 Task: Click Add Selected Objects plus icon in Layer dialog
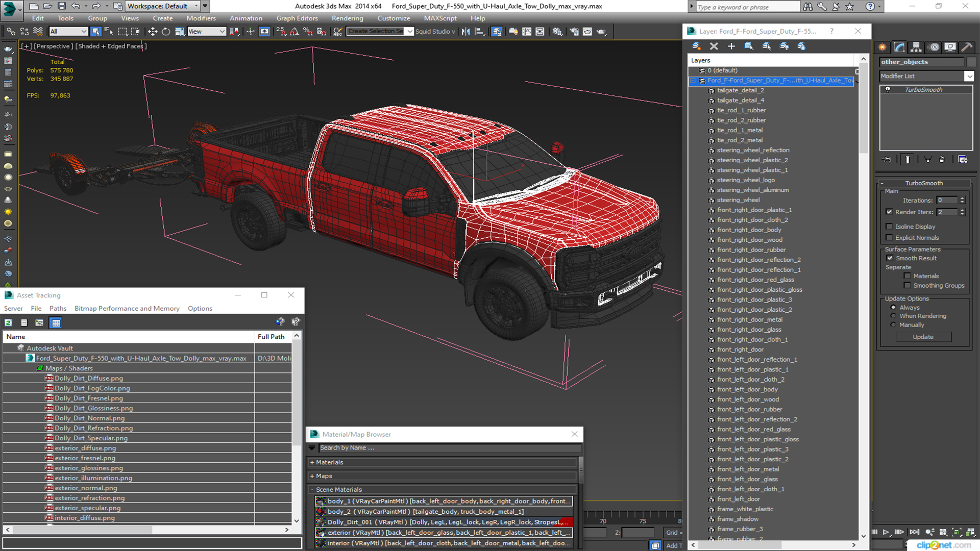click(x=731, y=46)
